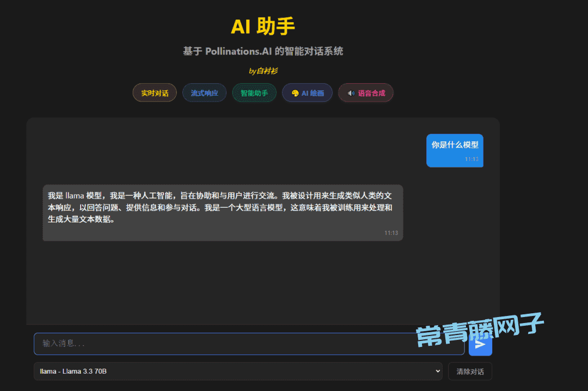The width and height of the screenshot is (588, 391).
Task: Click the 11:13 timestamp on the user message
Action: (471, 159)
